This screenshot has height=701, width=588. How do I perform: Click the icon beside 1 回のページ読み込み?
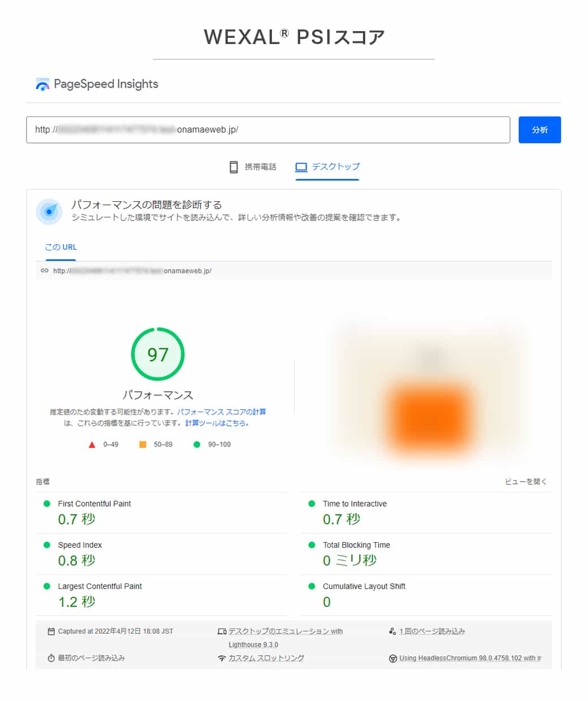pos(392,631)
